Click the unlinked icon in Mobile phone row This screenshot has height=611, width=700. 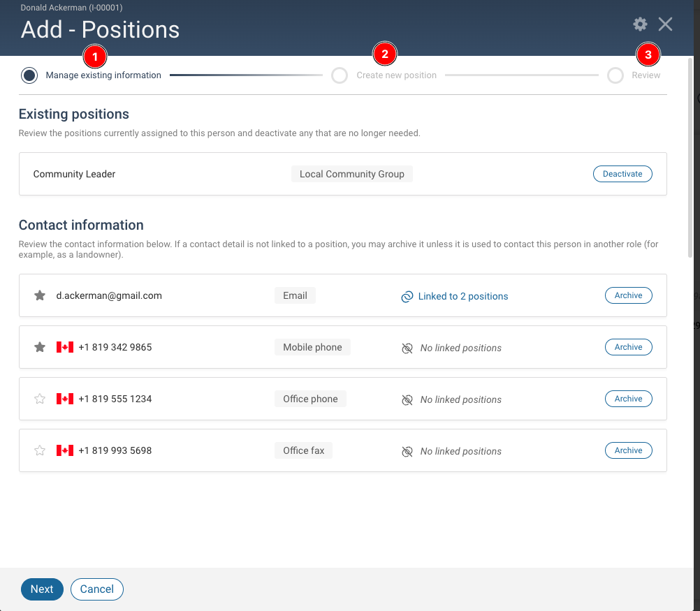[407, 348]
